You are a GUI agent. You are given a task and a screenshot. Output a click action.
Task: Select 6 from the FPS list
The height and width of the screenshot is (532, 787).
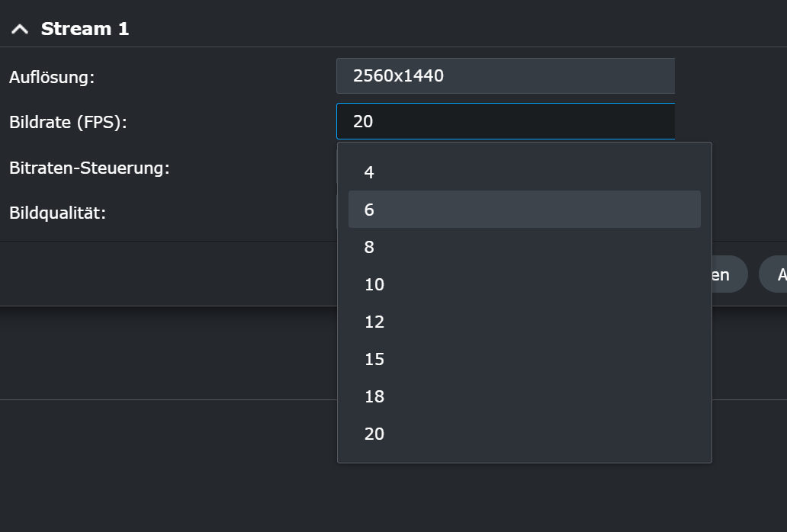click(525, 209)
